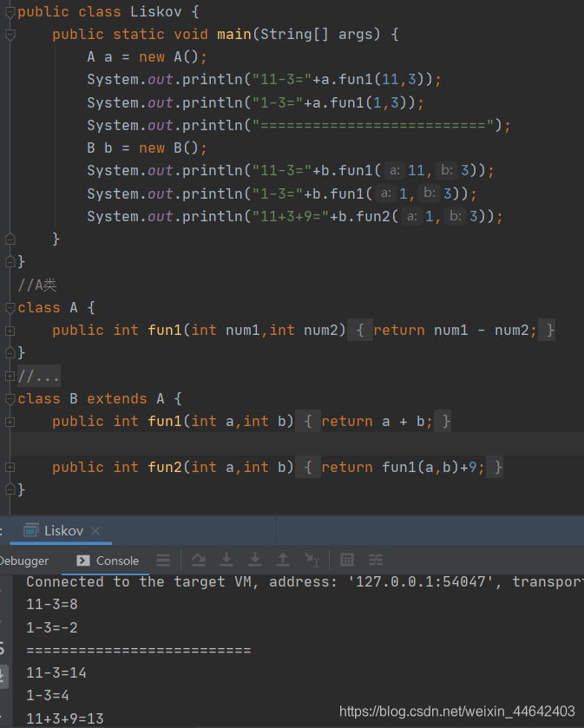
Task: Expand the folded //... comment gutter icon
Action: 10,376
